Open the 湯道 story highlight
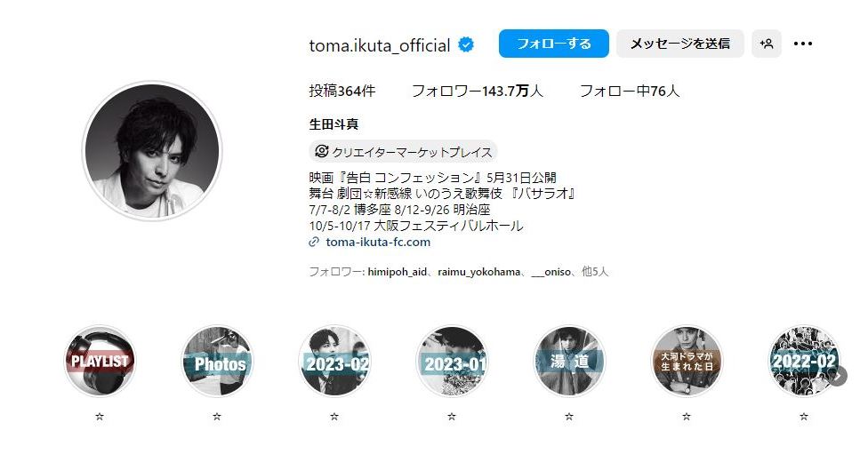The image size is (868, 454). click(x=569, y=361)
